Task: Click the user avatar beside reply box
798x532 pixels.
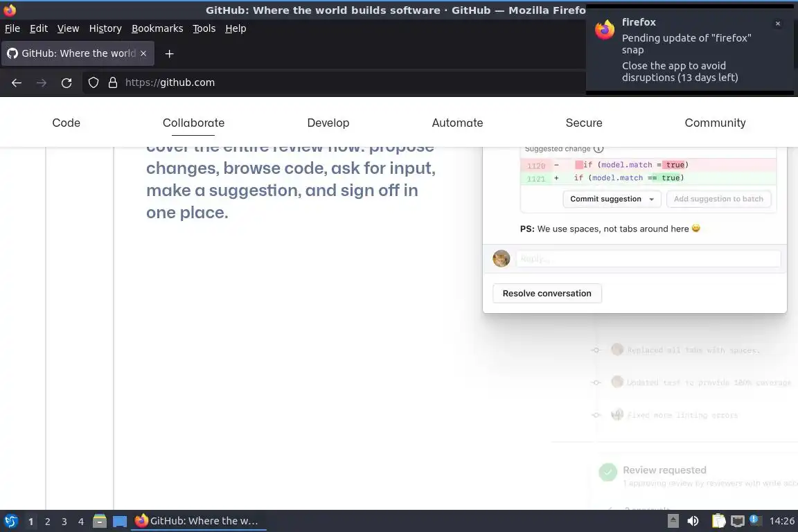Action: pyautogui.click(x=502, y=258)
